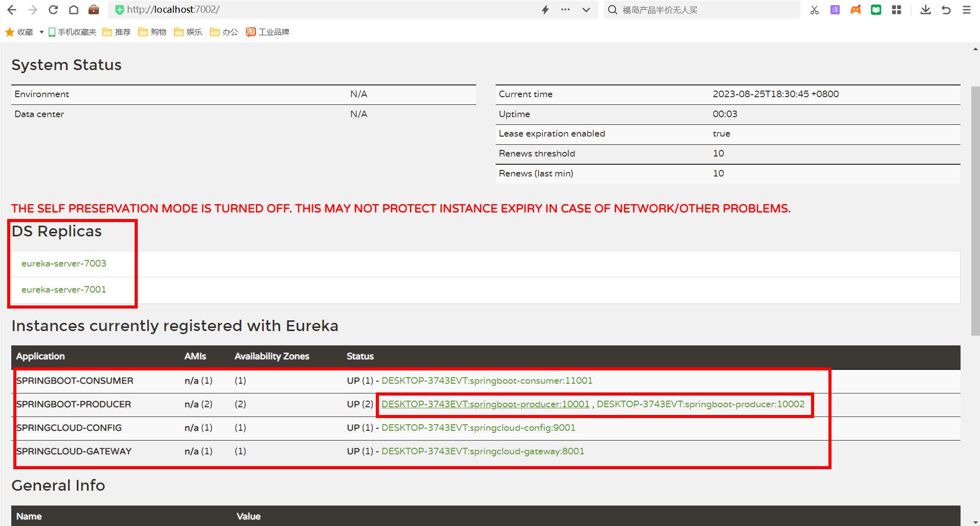Image resolution: width=980 pixels, height=526 pixels.
Task: Click the General Info heading
Action: (58, 486)
